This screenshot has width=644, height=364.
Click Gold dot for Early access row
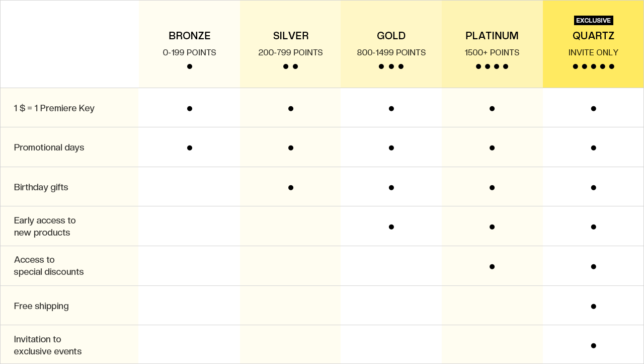[x=391, y=227]
